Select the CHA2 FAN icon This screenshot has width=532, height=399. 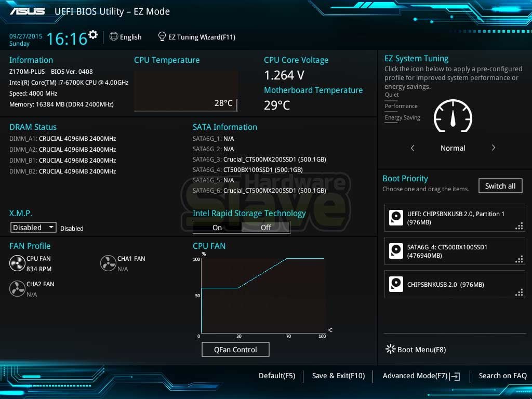[17, 289]
